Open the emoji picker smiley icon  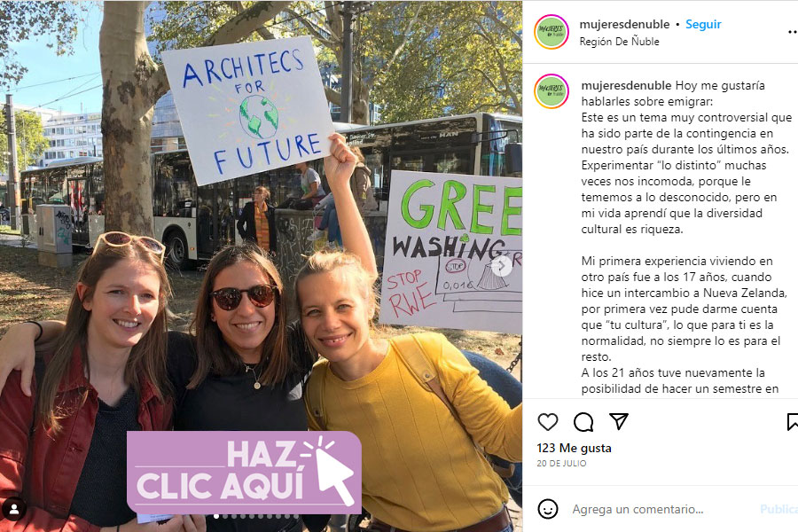coord(548,509)
